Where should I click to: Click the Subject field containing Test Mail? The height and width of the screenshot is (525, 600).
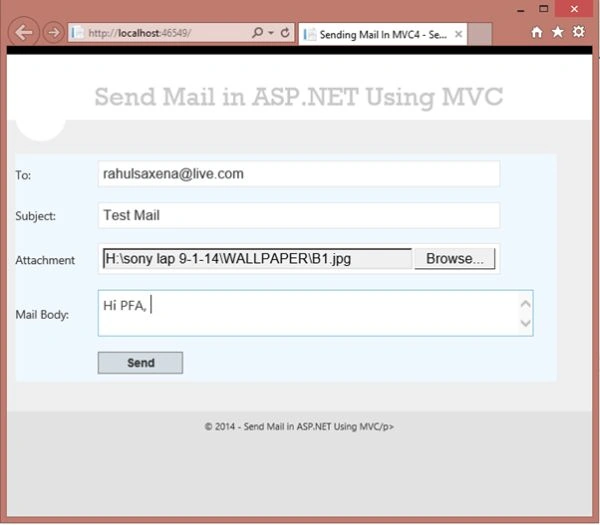299,215
